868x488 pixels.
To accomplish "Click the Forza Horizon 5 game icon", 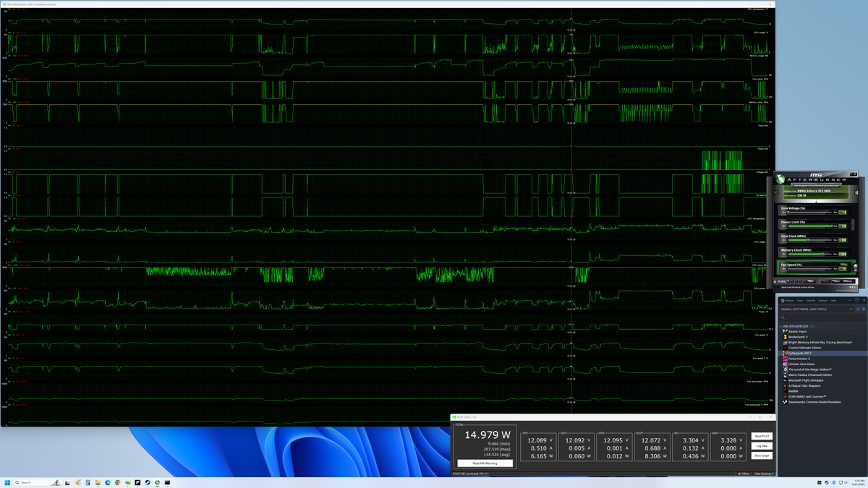I will point(786,359).
